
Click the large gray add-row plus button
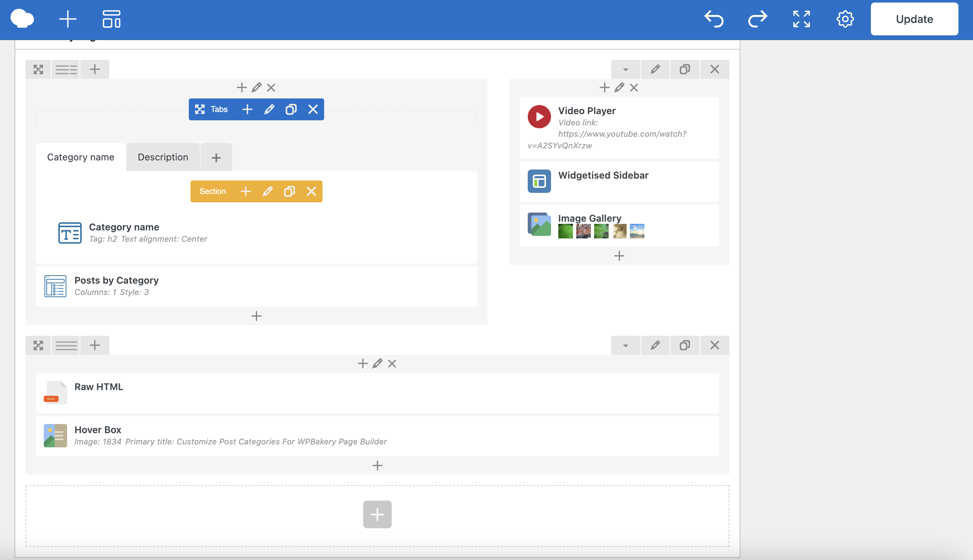click(377, 514)
